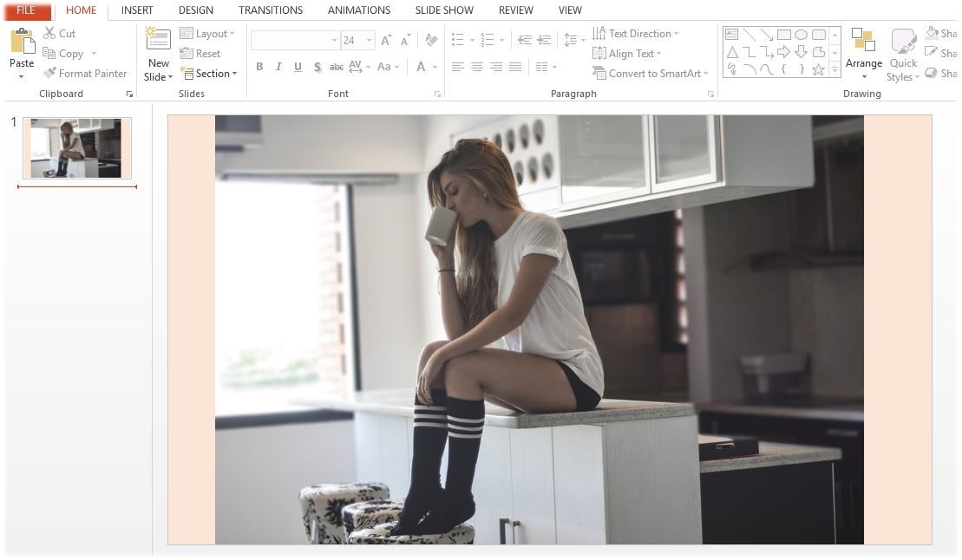The width and height of the screenshot is (962, 560).
Task: Click the Copy button
Action: (x=63, y=54)
